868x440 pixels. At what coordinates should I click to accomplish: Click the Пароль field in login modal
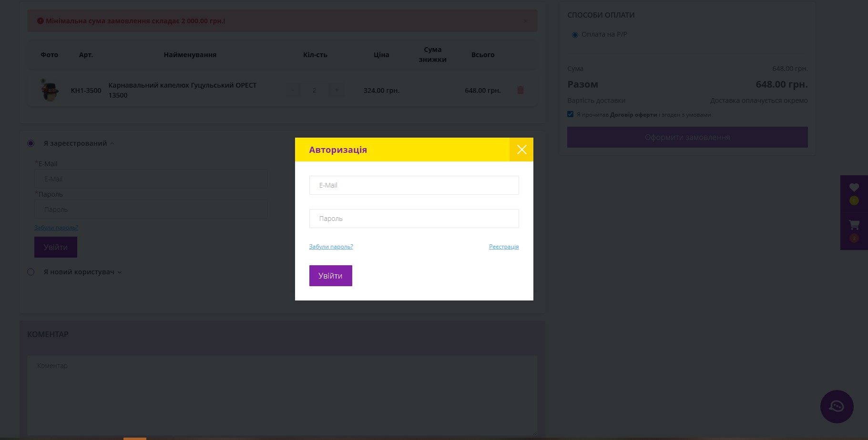click(414, 219)
